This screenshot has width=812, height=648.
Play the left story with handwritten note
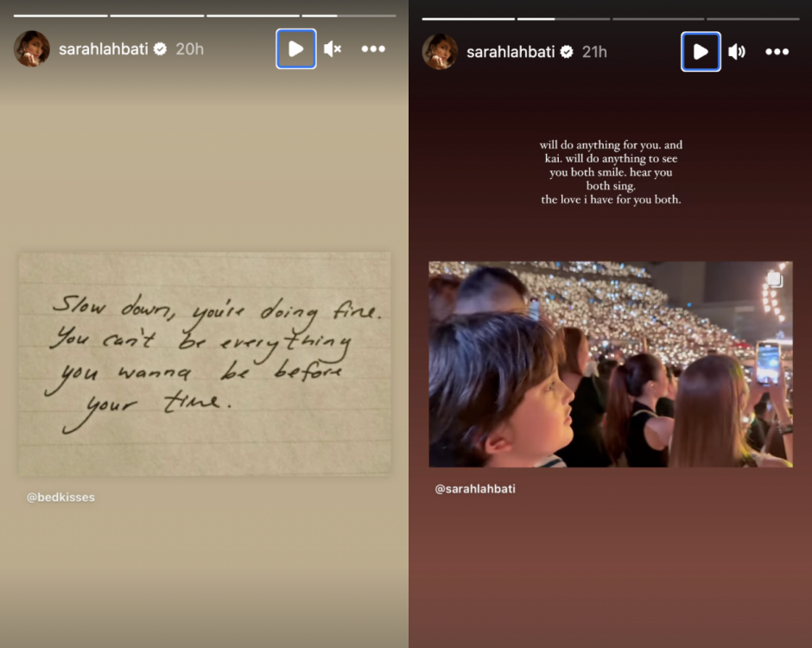295,49
